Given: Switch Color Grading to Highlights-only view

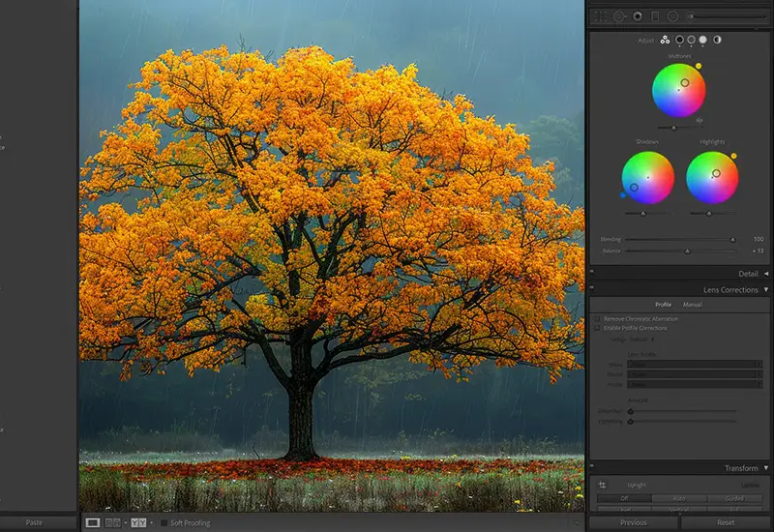Looking at the screenshot, I should point(702,40).
